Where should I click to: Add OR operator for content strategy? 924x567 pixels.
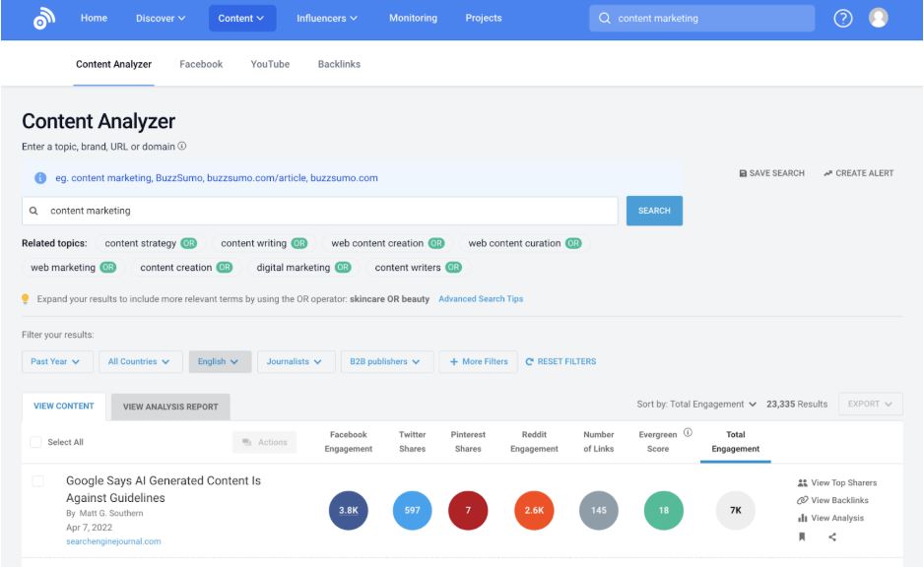(x=188, y=243)
